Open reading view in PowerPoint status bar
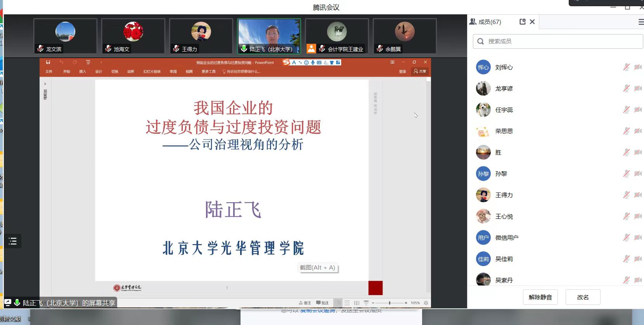This screenshot has height=325, width=644. coord(357,303)
